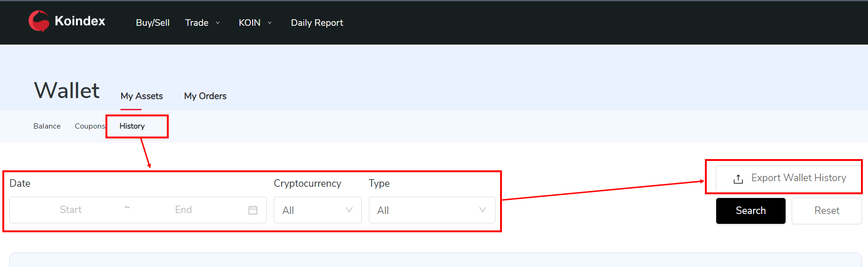
Task: Expand the Trade menu chevron
Action: [x=217, y=23]
